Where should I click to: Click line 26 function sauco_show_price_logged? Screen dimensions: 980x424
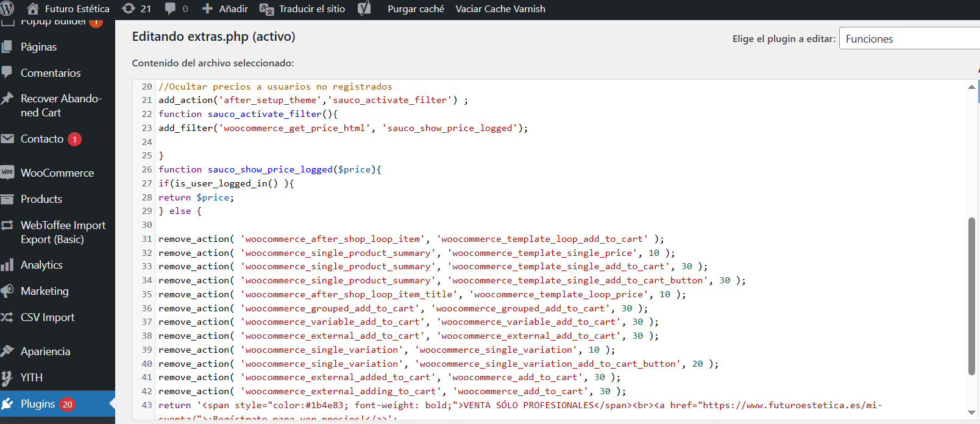click(x=270, y=169)
